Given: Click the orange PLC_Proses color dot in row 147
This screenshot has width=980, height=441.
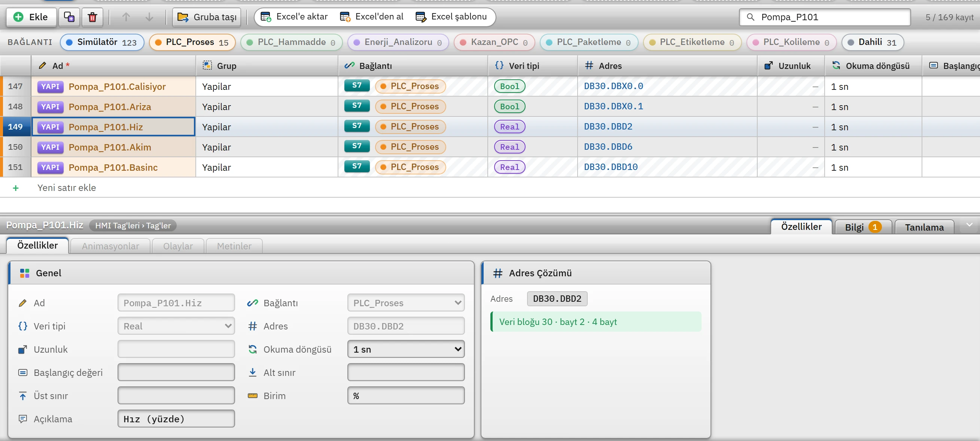Looking at the screenshot, I should click(383, 86).
